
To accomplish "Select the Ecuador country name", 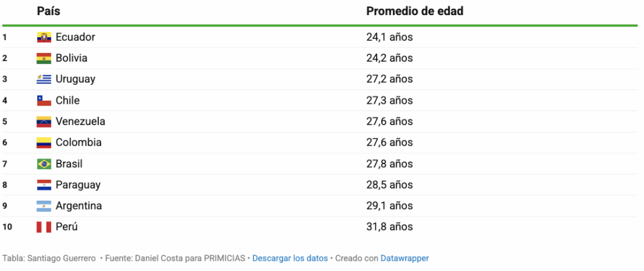I will pos(75,37).
